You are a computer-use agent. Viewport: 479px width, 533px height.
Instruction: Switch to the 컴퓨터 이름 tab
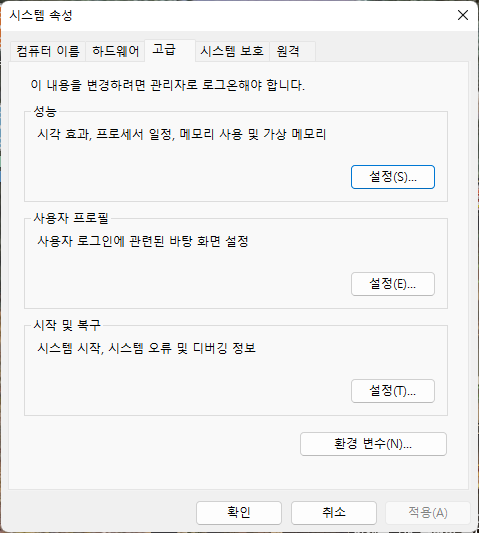point(48,51)
